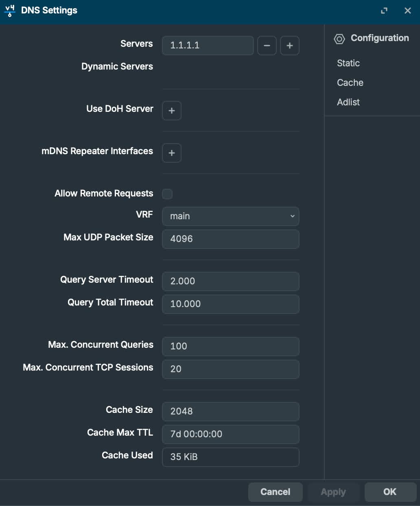Focus the Query Server Timeout field
The width and height of the screenshot is (420, 506).
[230, 281]
